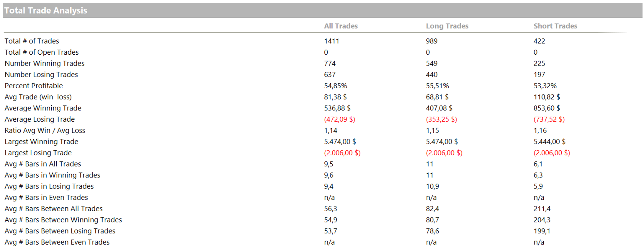Select the 5.444,00 $ largest winning value
This screenshot has width=644, height=249.
pos(549,142)
